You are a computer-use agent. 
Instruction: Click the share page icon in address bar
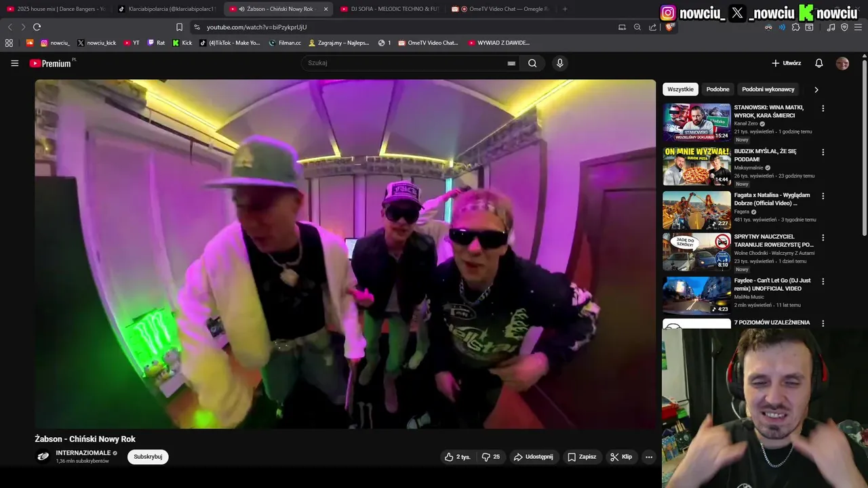pos(652,27)
